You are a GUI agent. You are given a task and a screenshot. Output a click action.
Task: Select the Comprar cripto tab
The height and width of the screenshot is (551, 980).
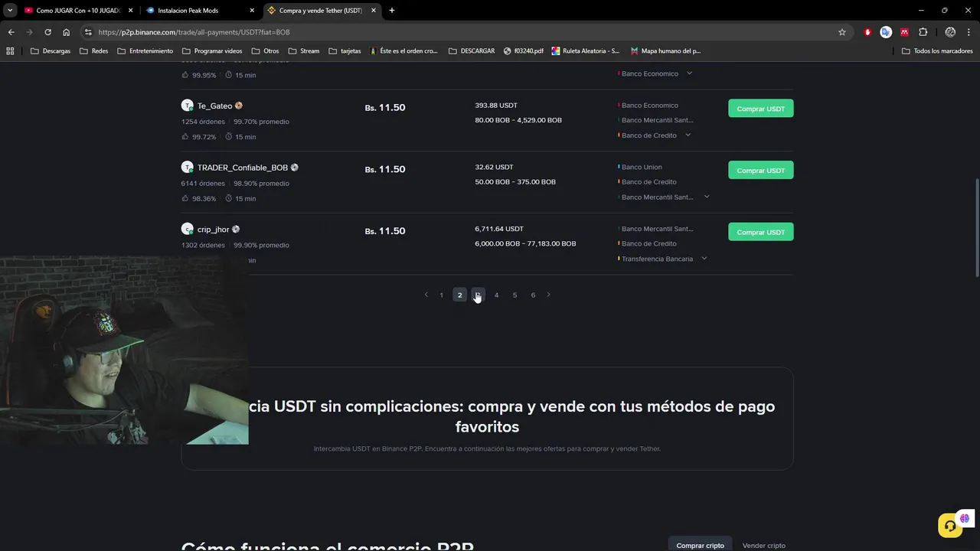[700, 546]
